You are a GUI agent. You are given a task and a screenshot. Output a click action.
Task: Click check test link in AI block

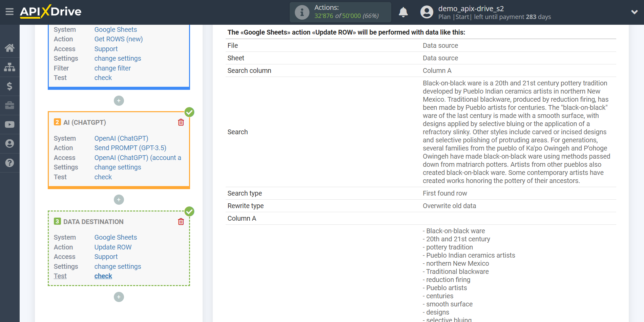[103, 177]
